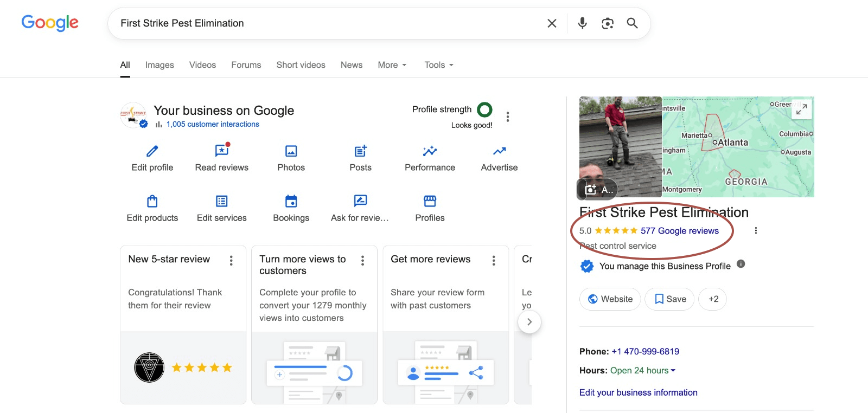Switch to Short videos tab
868x413 pixels.
click(x=301, y=65)
